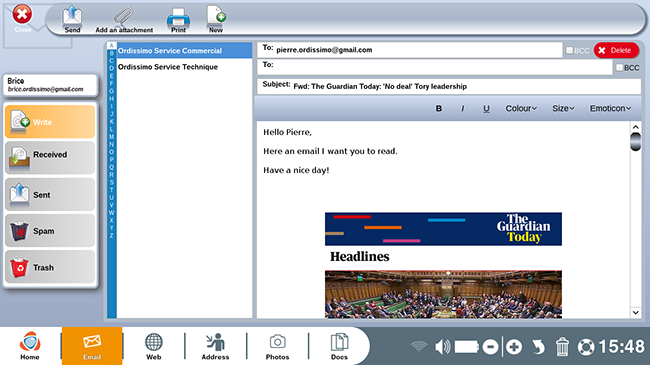Toggle bold formatting
The image size is (650, 365).
coord(439,108)
